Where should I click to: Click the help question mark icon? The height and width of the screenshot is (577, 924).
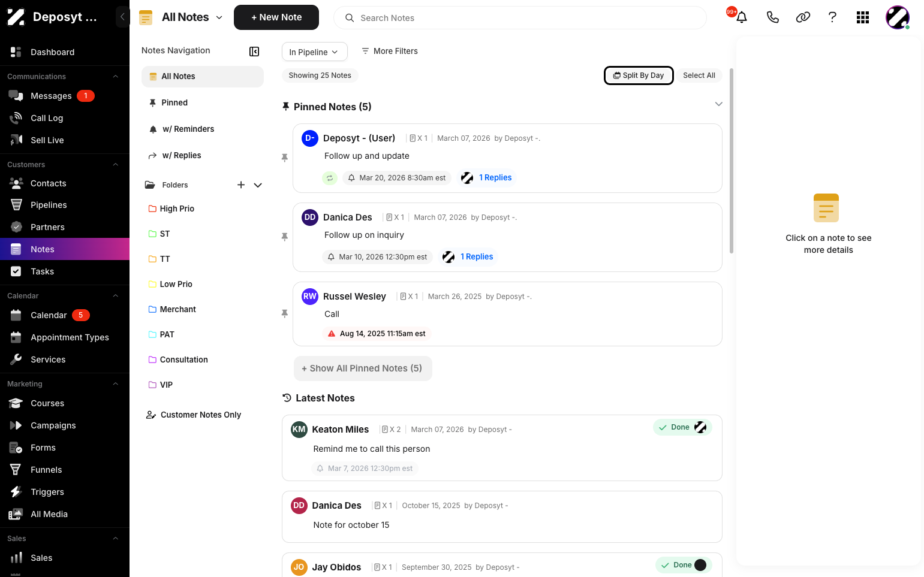832,17
